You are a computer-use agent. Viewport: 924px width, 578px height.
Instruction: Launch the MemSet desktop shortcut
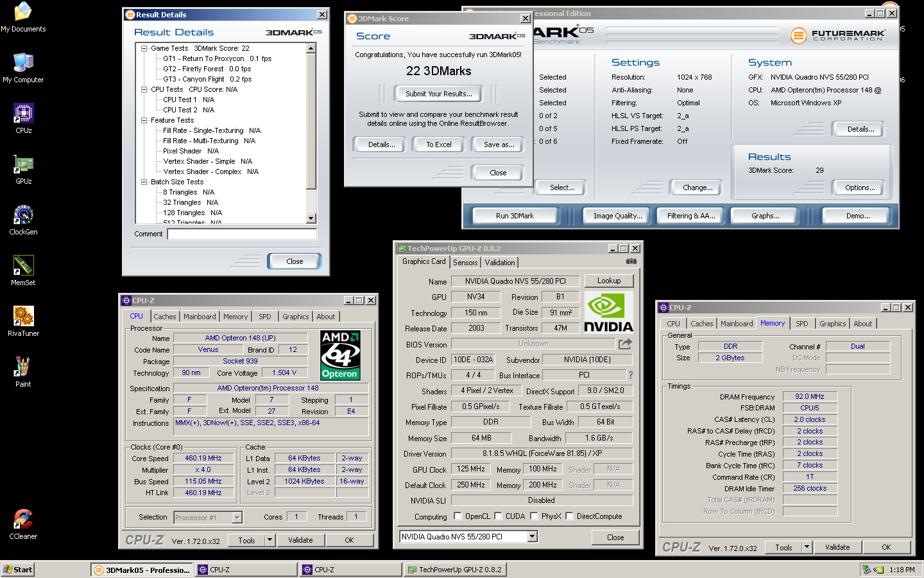[x=23, y=270]
